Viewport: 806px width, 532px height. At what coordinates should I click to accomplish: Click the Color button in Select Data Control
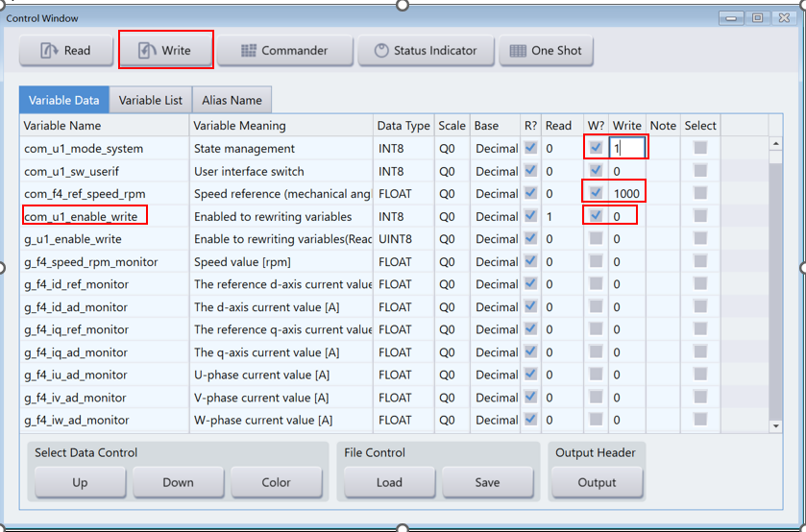coord(276,483)
